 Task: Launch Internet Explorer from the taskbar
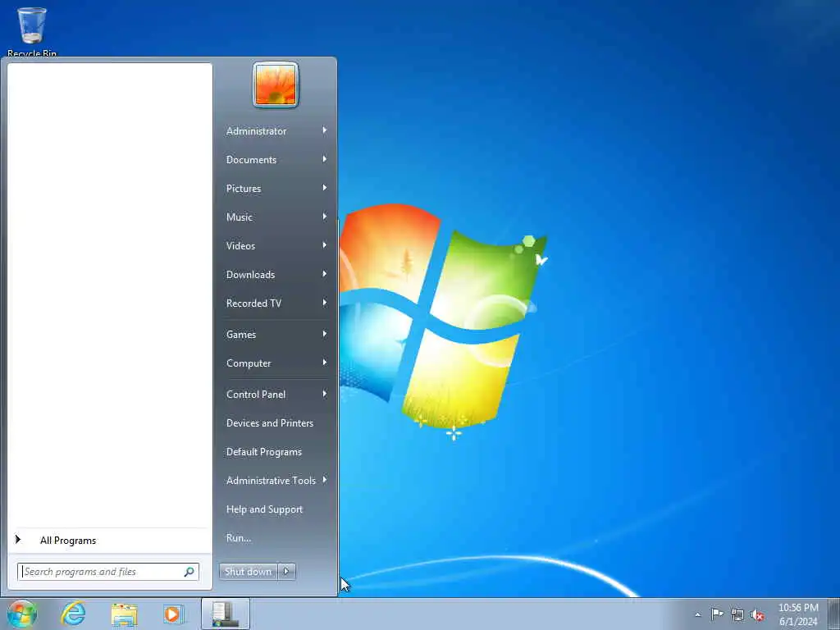pyautogui.click(x=73, y=614)
